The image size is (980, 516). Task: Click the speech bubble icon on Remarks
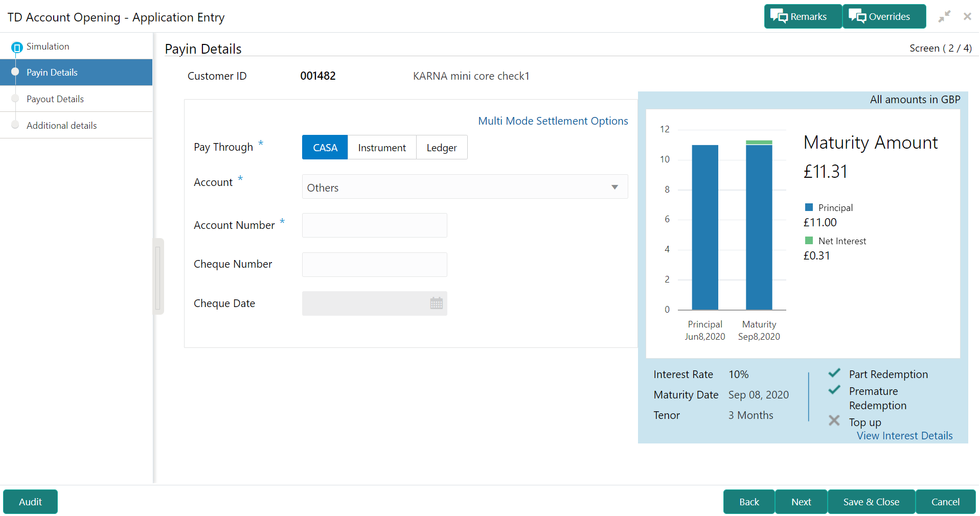click(x=779, y=16)
